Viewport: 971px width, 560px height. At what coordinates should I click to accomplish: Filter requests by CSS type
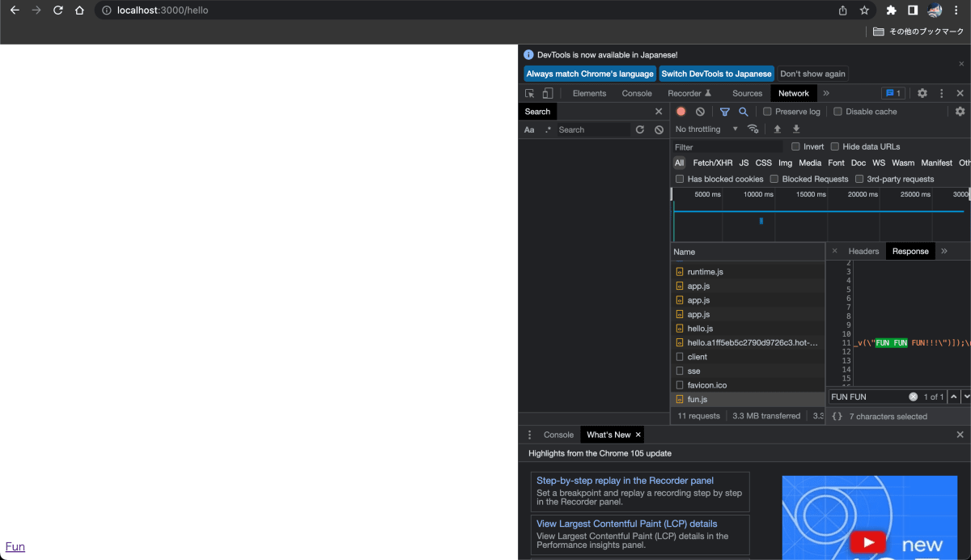pyautogui.click(x=764, y=163)
